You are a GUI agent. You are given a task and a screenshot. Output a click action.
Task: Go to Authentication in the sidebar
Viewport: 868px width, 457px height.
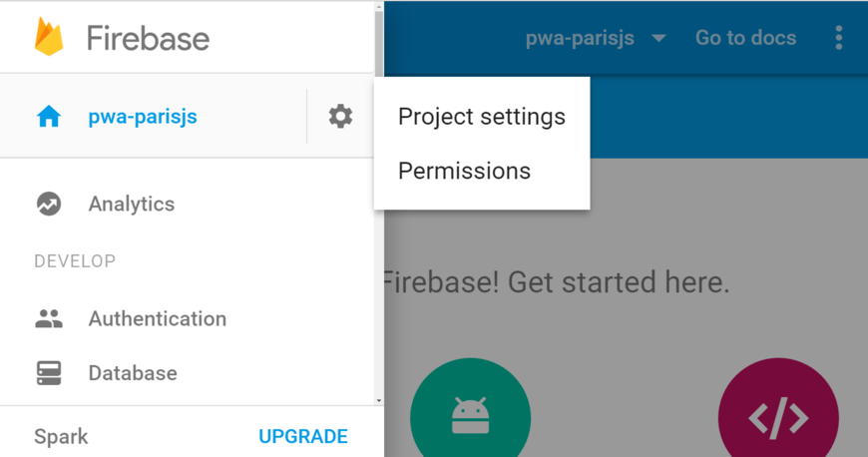coord(157,319)
